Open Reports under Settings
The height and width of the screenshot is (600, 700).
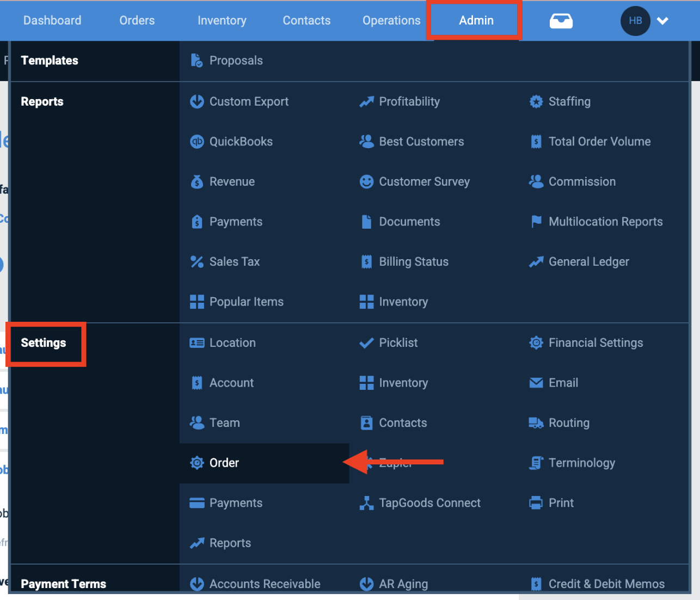click(x=230, y=543)
